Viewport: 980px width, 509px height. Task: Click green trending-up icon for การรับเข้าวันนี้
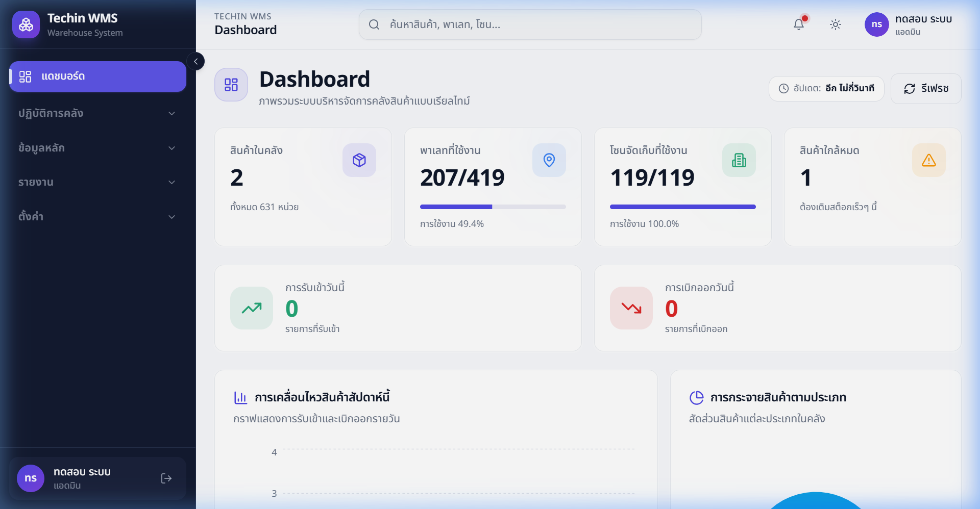coord(252,308)
